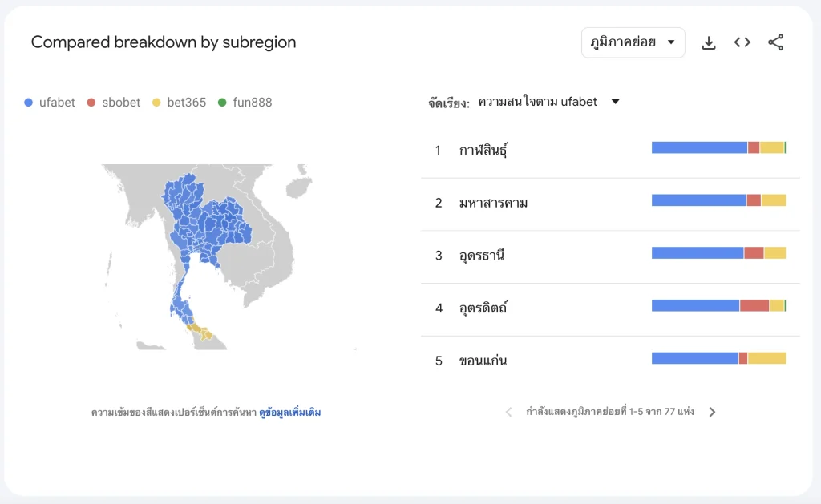Click the อุดรธานี row label
The width and height of the screenshot is (821, 504).
pos(482,253)
